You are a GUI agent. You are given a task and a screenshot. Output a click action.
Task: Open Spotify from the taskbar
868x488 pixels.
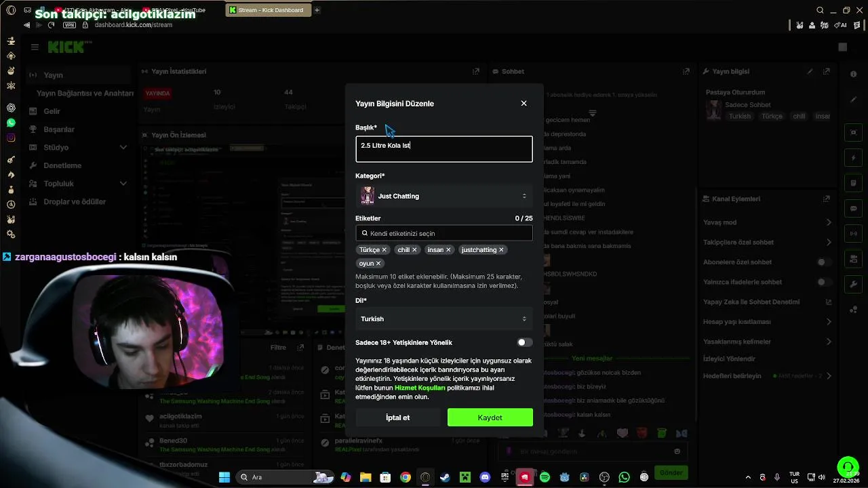pos(545,477)
